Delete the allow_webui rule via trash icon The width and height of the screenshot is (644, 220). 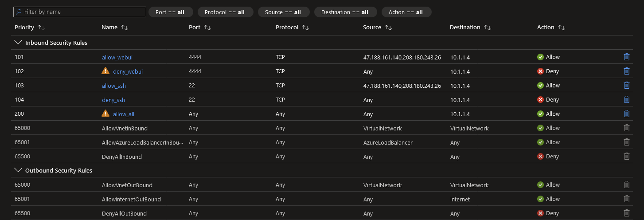(x=626, y=57)
